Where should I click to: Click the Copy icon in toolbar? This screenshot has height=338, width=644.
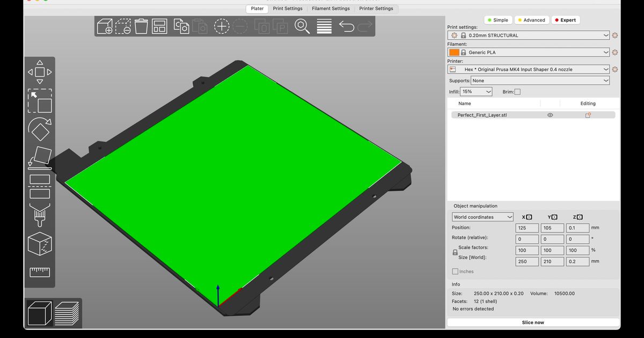click(x=181, y=26)
